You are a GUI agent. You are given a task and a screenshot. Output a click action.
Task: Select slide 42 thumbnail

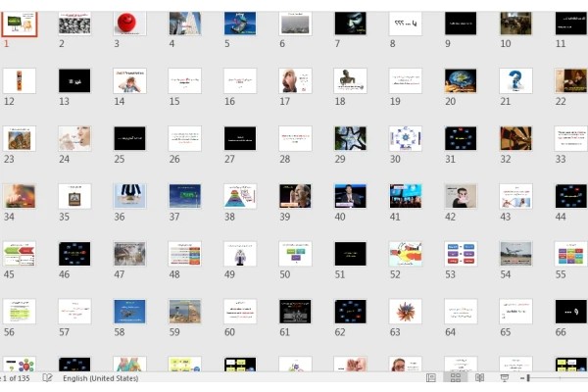461,196
